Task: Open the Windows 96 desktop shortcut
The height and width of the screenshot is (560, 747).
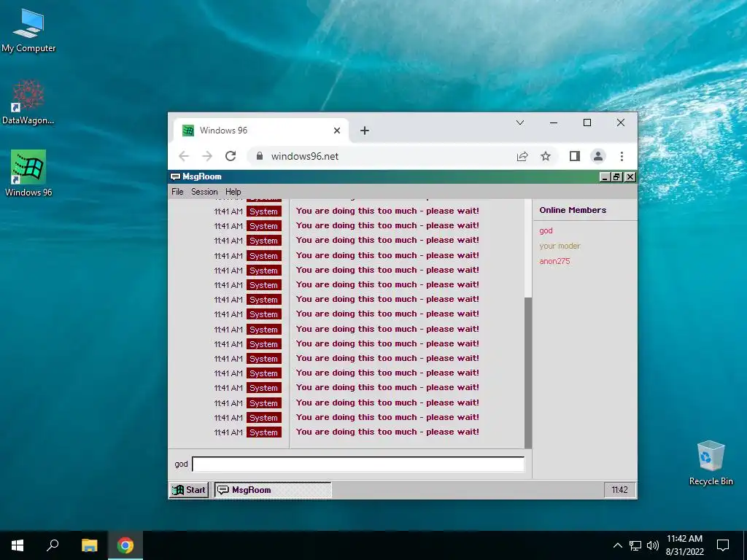Action: coord(28,174)
